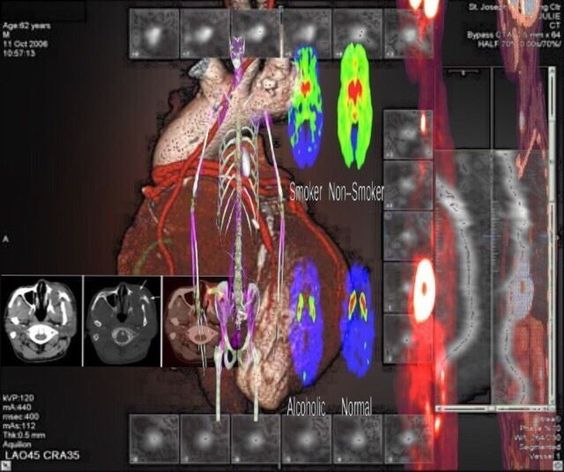This screenshot has height=472, width=564.
Task: Open the fifth cross-section thumbnail in the top strip
Action: (358, 33)
